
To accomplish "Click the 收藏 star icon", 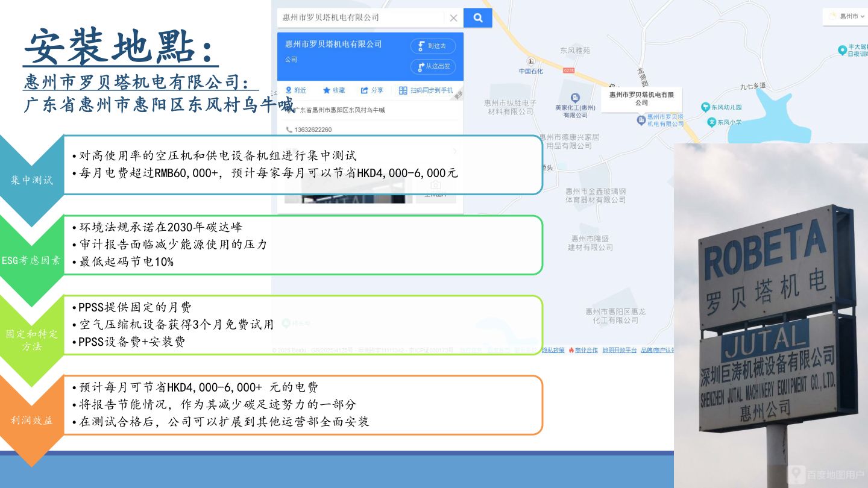I will 327,90.
